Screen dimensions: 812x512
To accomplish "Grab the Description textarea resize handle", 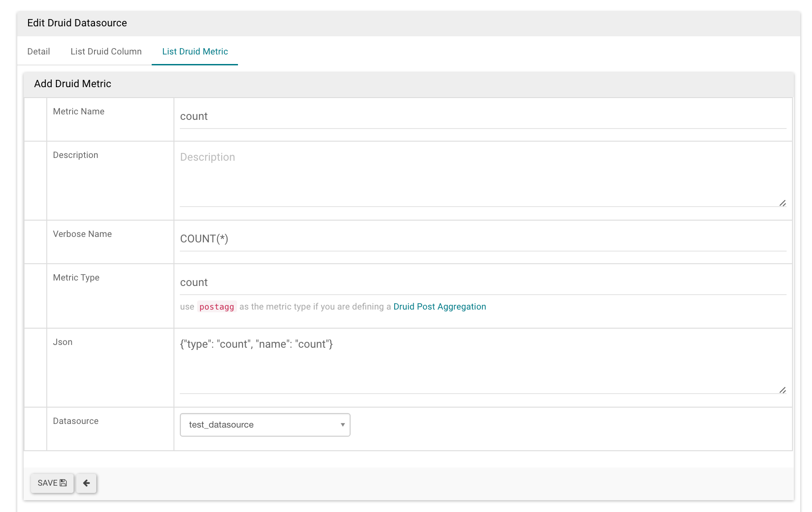I will tap(782, 203).
